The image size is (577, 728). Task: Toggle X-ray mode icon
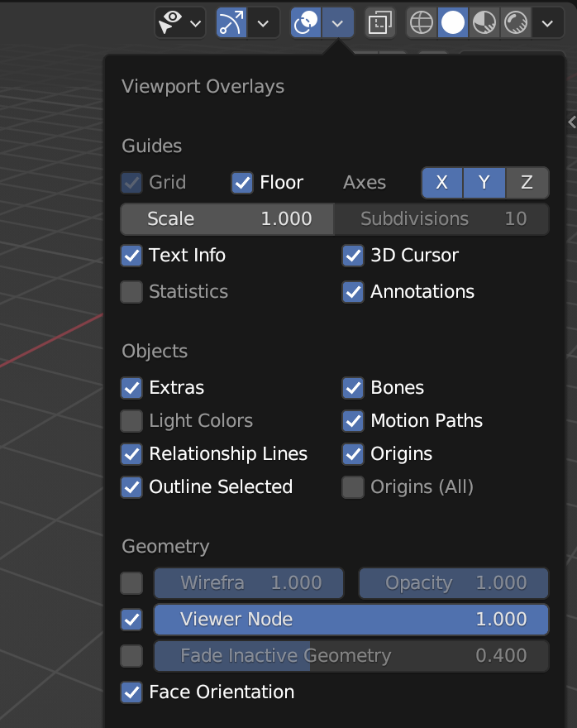[x=380, y=22]
